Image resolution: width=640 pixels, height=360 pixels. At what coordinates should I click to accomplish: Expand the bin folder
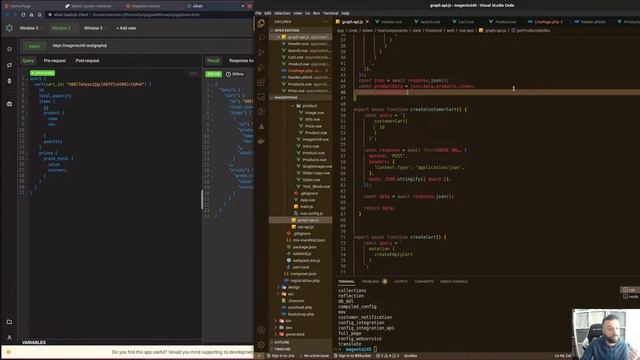(289, 321)
